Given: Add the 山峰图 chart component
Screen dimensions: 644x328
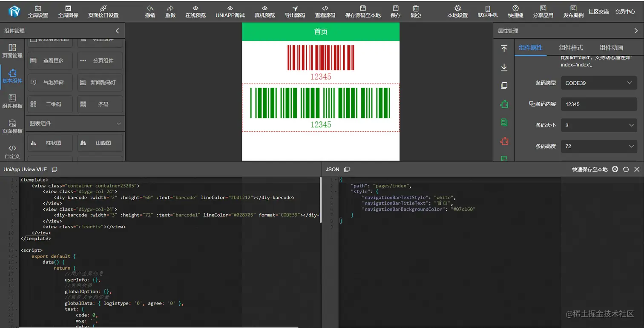Looking at the screenshot, I should [x=100, y=143].
